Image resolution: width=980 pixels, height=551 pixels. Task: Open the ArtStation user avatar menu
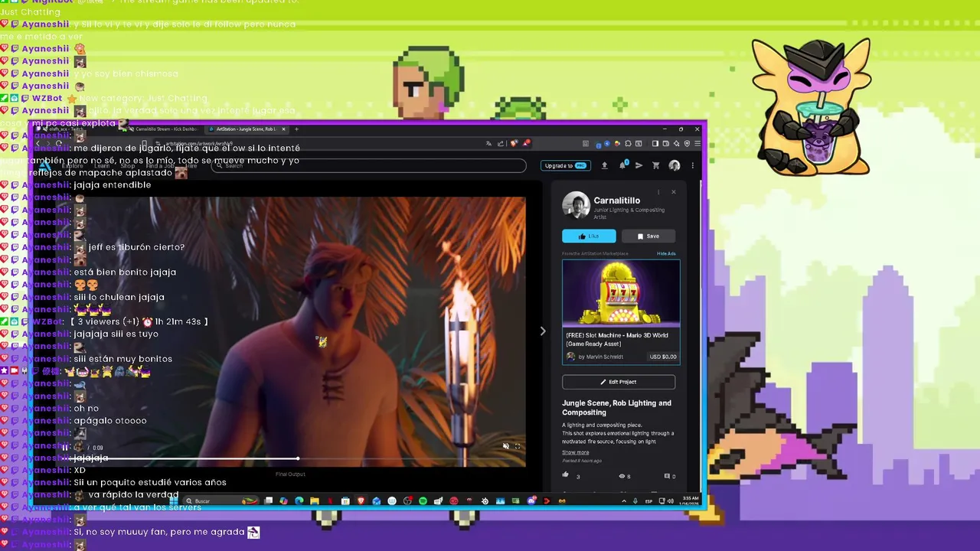[675, 165]
